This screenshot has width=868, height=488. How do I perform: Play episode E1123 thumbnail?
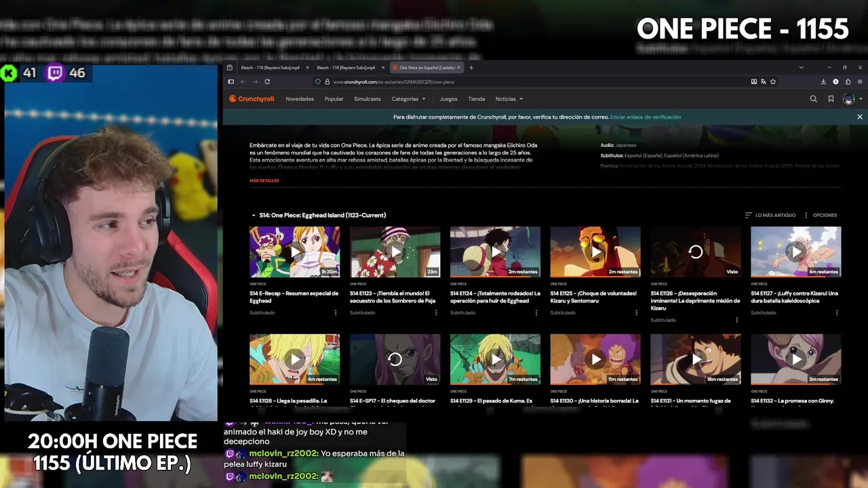[395, 252]
